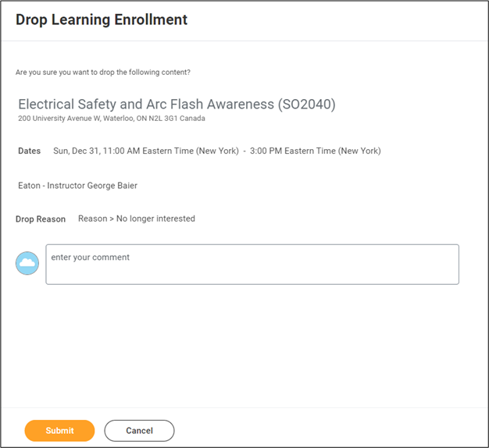Click the Drop Learning Enrollment dialog title
The image size is (489, 448).
click(102, 20)
